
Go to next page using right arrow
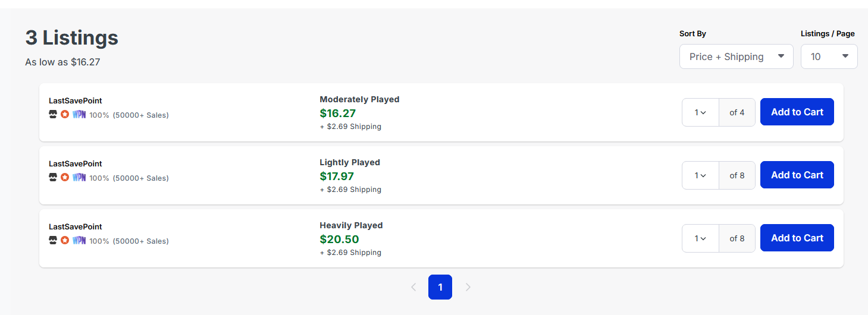coord(468,287)
